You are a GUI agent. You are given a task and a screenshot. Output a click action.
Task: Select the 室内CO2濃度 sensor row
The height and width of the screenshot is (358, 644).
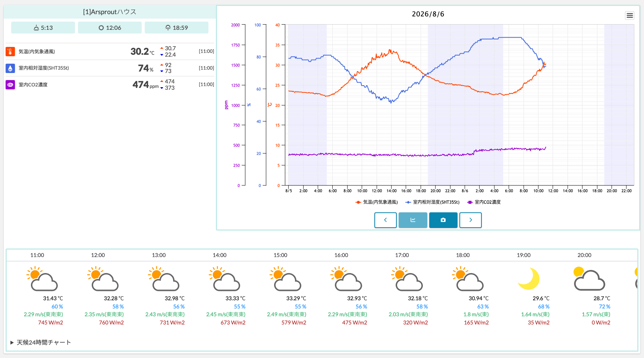(110, 85)
